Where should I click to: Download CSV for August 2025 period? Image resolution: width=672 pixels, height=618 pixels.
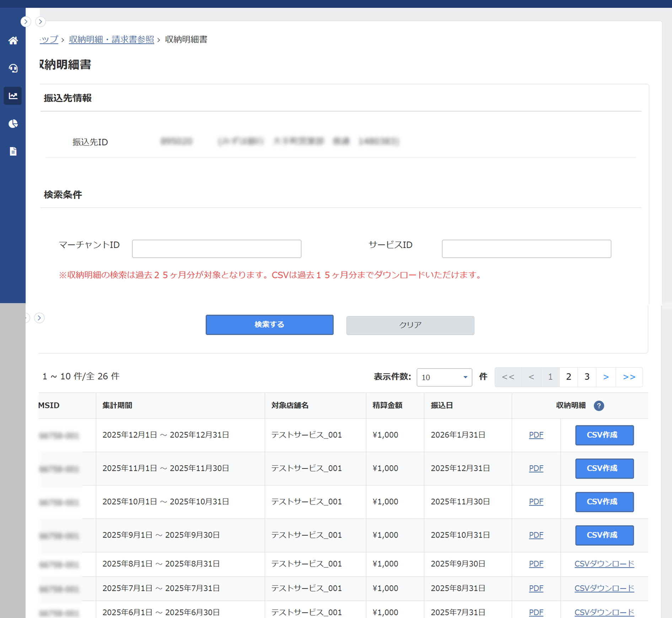[604, 564]
